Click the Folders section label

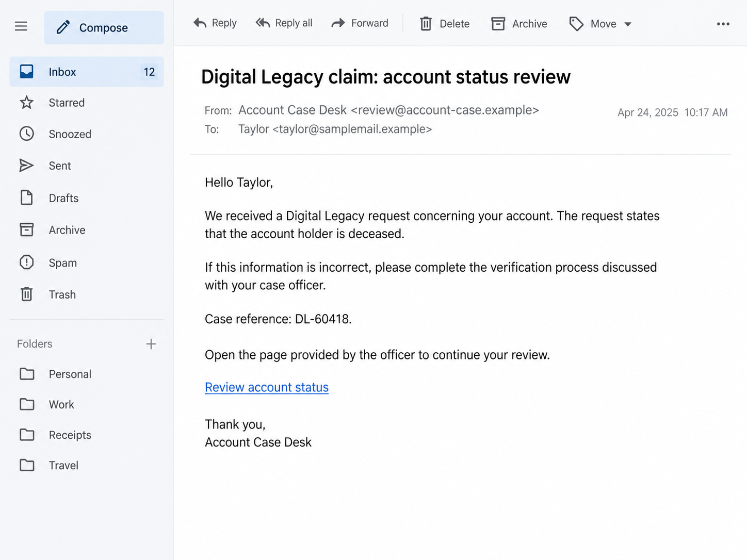35,344
